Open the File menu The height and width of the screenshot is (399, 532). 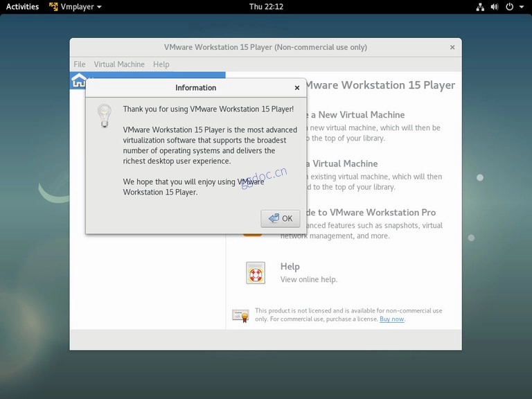click(80, 64)
